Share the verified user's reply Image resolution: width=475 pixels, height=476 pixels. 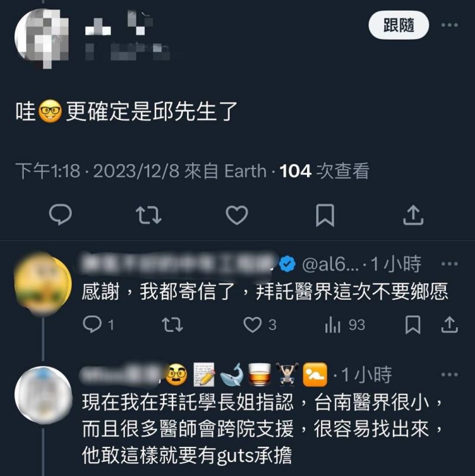click(x=449, y=325)
